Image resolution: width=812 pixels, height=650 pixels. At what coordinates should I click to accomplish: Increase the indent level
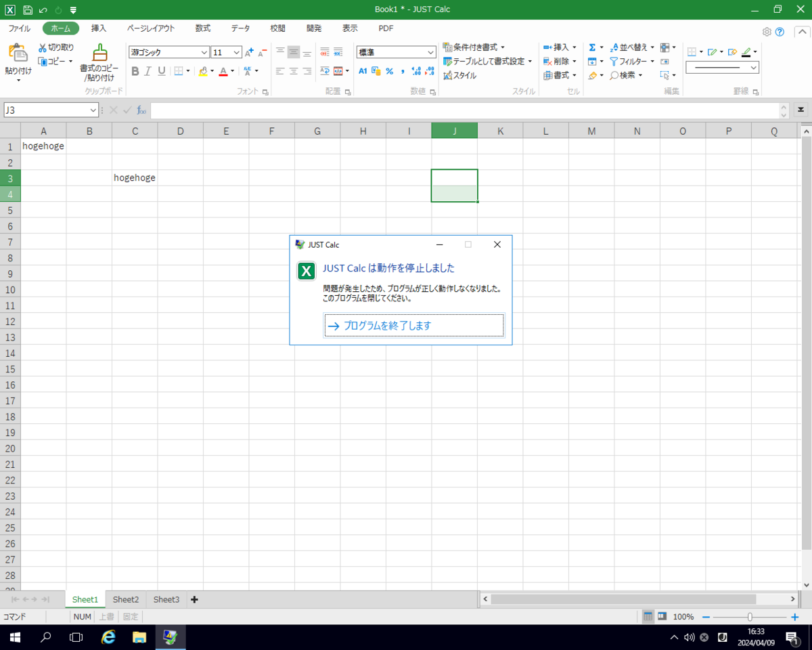[338, 52]
